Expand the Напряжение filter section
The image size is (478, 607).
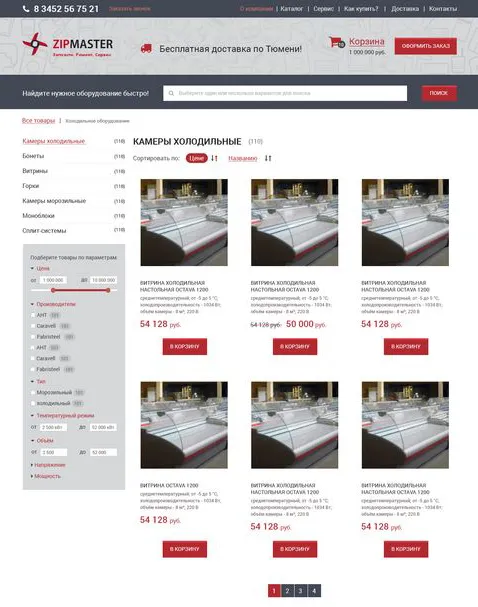(48, 465)
